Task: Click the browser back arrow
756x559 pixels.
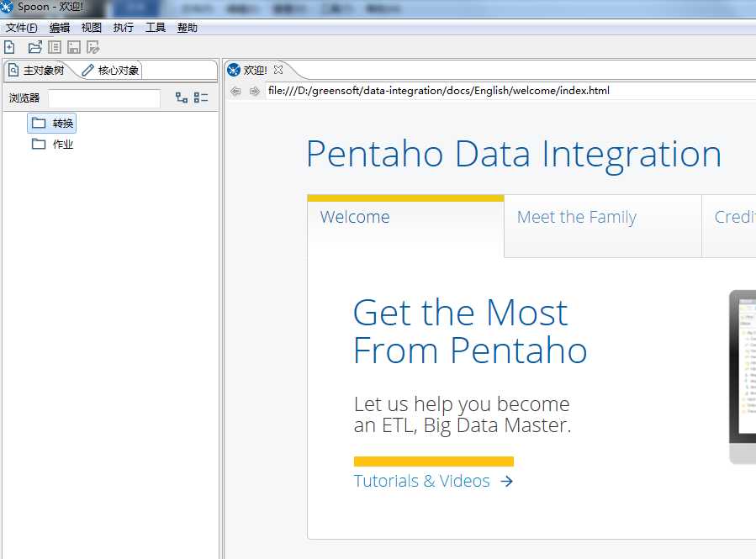Action: (x=235, y=91)
